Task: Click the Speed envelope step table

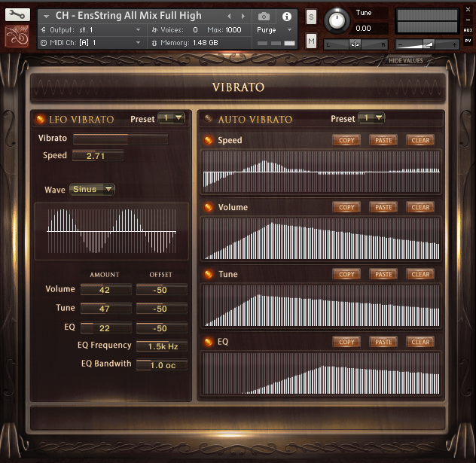Action: point(321,172)
